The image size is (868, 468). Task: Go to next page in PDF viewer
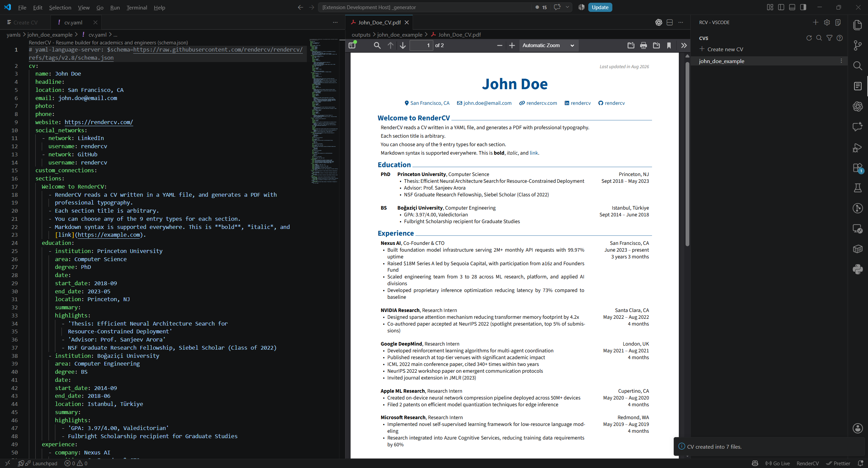403,45
